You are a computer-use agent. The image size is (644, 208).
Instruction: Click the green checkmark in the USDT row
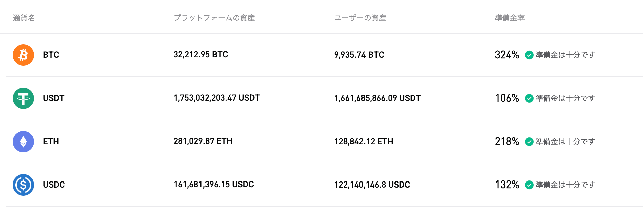(529, 98)
